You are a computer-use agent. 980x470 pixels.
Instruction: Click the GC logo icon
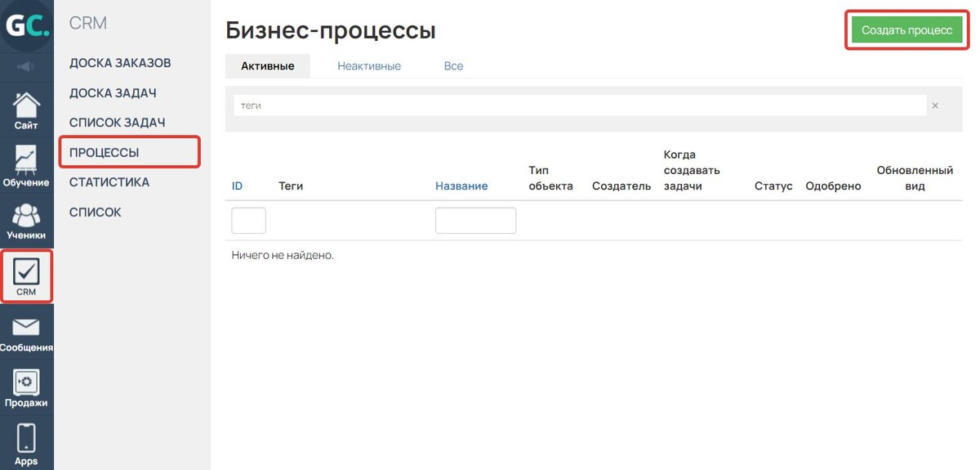tap(27, 25)
